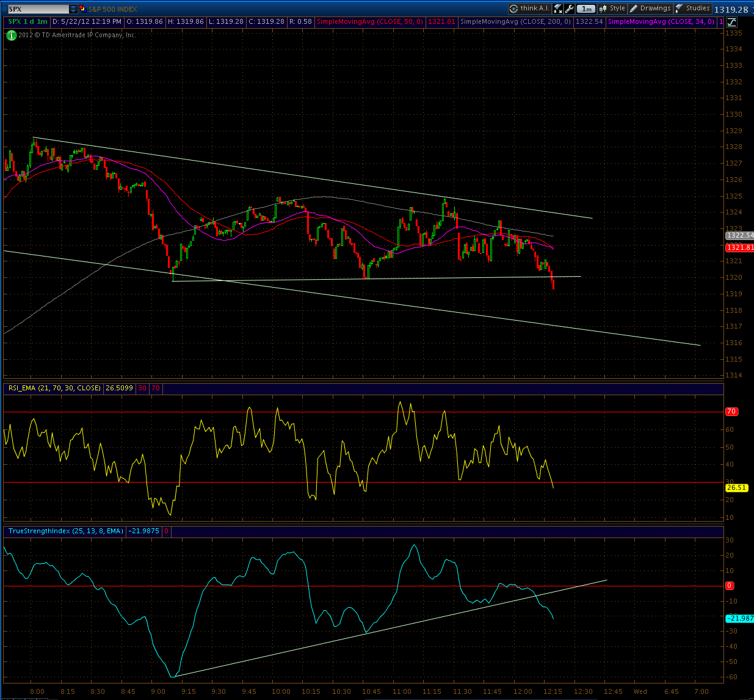The width and height of the screenshot is (754, 700).
Task: Select the 1m timeframe button
Action: click(x=586, y=9)
